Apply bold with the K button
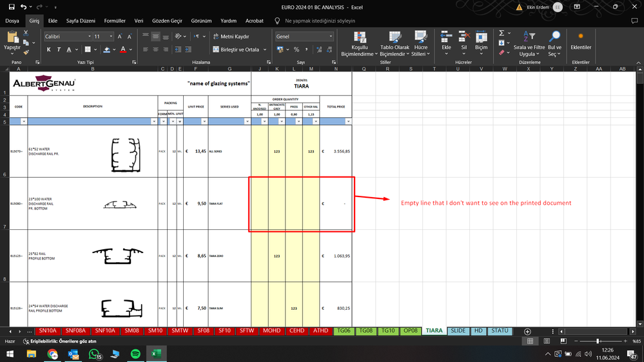The width and height of the screenshot is (644, 362). [x=48, y=50]
